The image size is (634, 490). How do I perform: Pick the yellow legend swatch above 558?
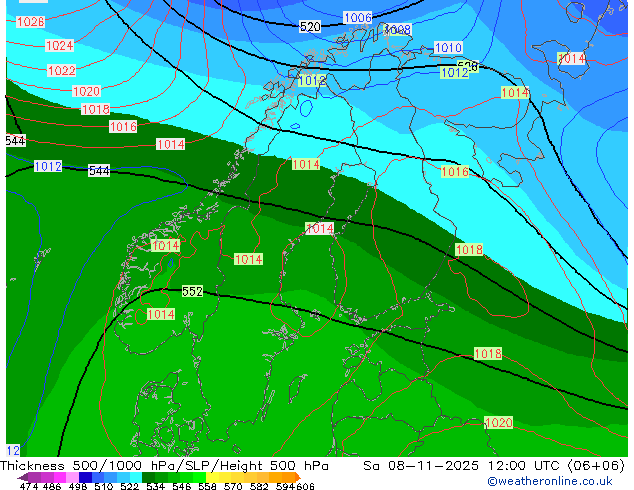(x=212, y=477)
